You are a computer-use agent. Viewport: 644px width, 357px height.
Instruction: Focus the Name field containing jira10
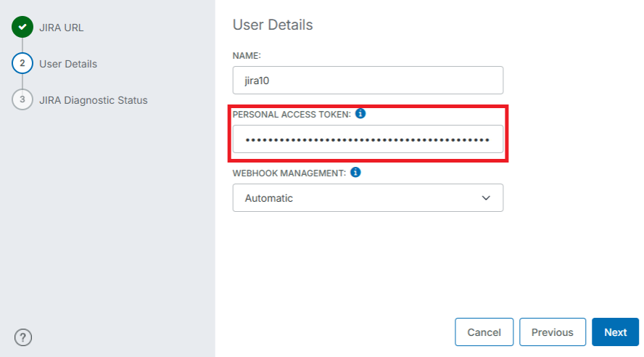[x=367, y=81]
